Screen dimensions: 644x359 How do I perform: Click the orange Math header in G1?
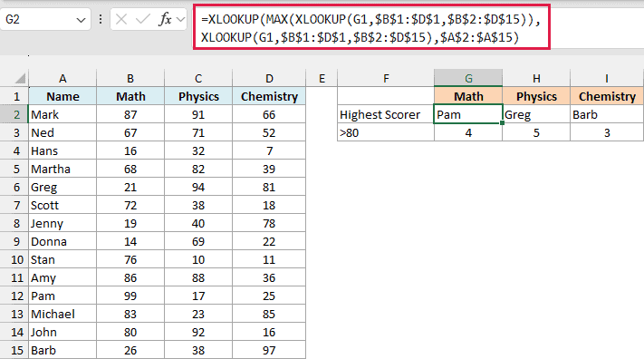pyautogui.click(x=468, y=96)
